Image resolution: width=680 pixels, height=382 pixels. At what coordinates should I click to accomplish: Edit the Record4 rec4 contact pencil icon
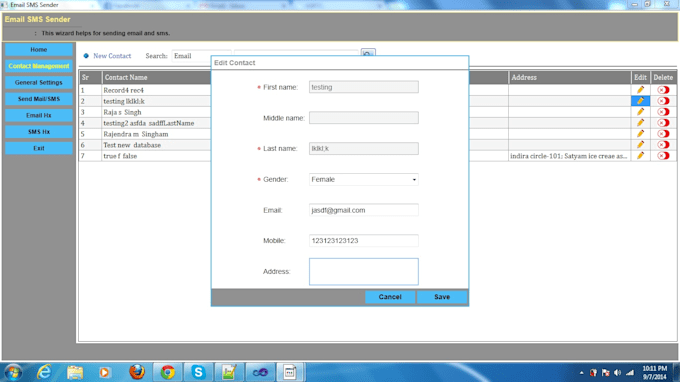point(640,90)
